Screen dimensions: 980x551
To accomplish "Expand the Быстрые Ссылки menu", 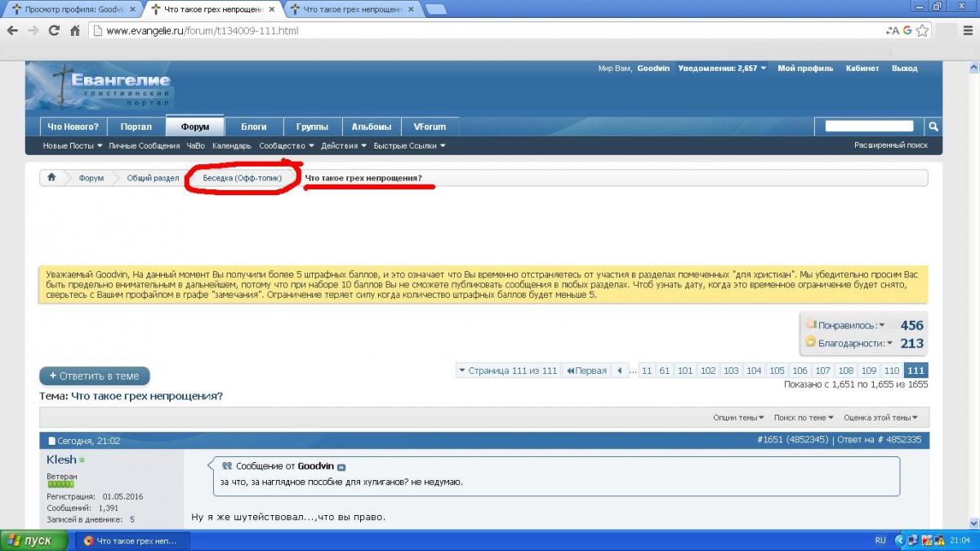I will [409, 146].
